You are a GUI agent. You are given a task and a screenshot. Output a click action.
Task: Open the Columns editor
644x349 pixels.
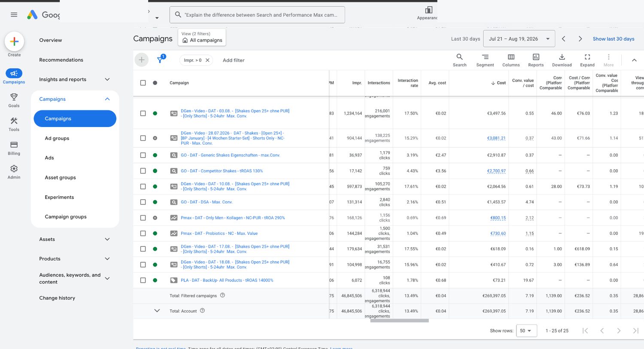[x=511, y=60]
